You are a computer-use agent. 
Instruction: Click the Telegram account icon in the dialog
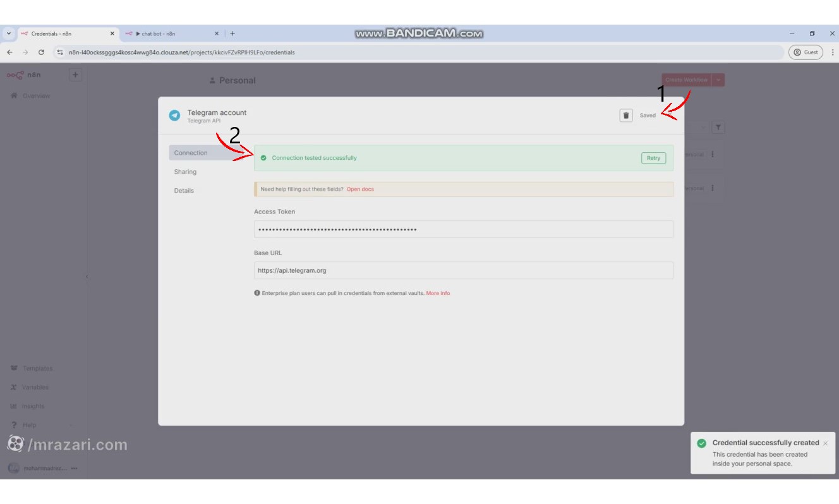175,115
